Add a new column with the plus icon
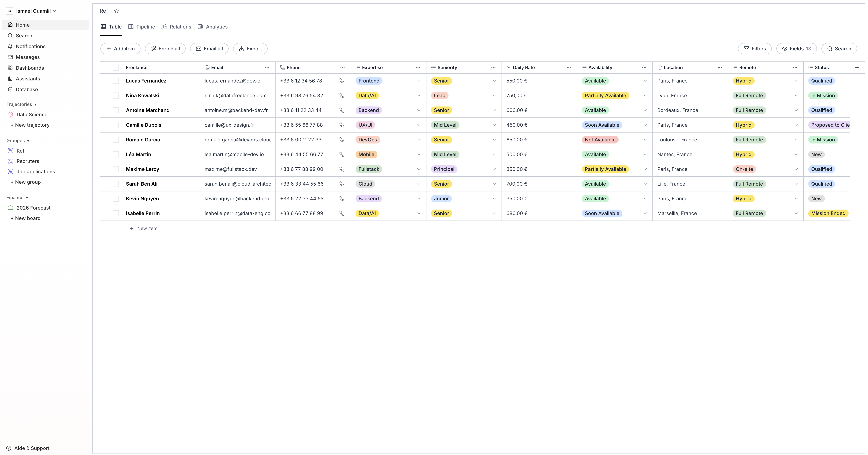Screen dimensions: 868x455 pyautogui.click(x=857, y=67)
